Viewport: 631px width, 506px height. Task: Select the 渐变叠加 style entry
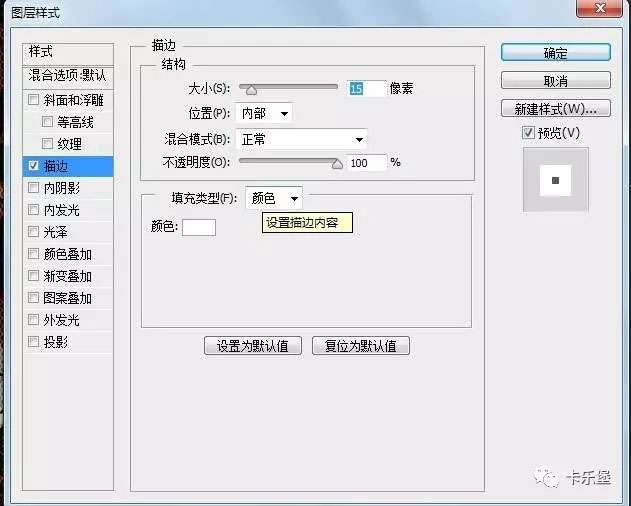point(68,276)
